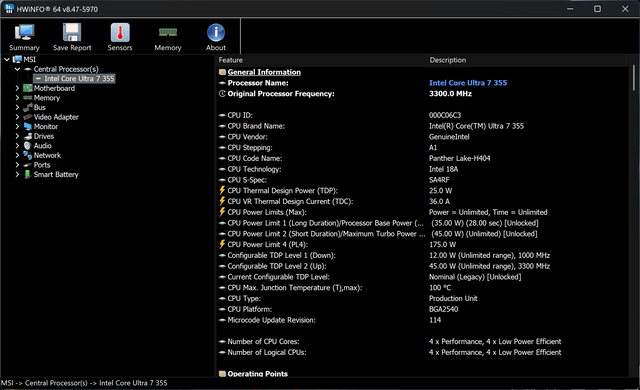Click the Drives tree node icon
Viewport: 640px width, 390px height.
[27, 136]
